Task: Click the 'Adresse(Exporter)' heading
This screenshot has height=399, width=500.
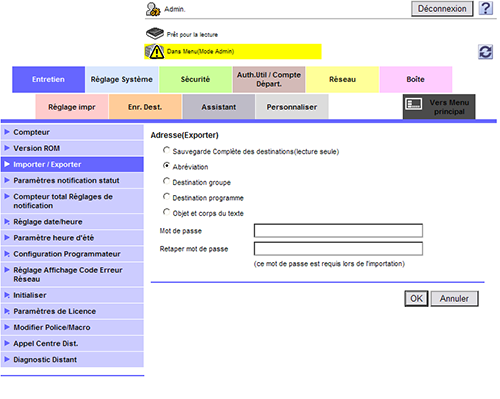Action: pyautogui.click(x=184, y=135)
